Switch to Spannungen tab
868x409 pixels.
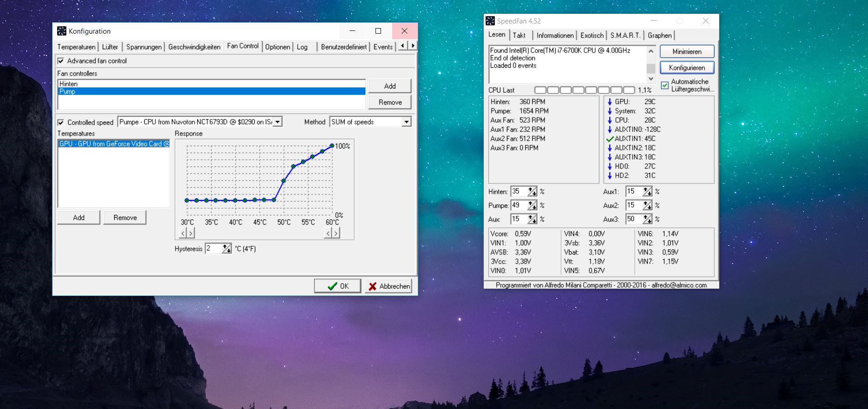(144, 47)
